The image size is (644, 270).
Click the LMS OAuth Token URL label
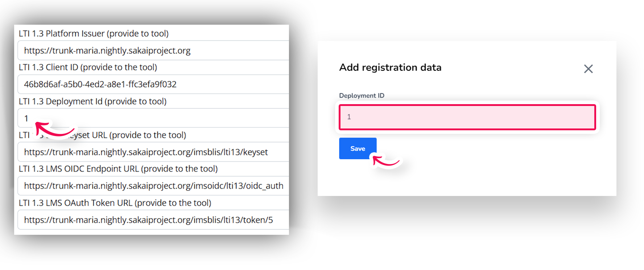(x=115, y=203)
